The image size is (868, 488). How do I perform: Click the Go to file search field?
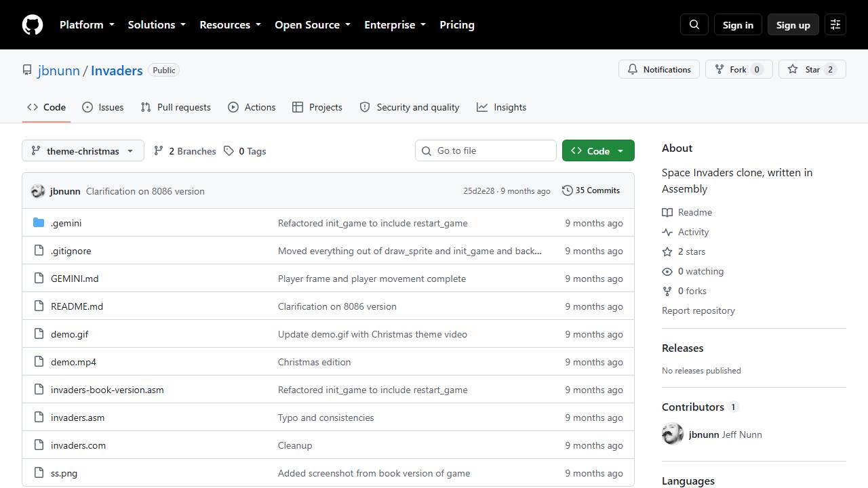click(x=486, y=151)
